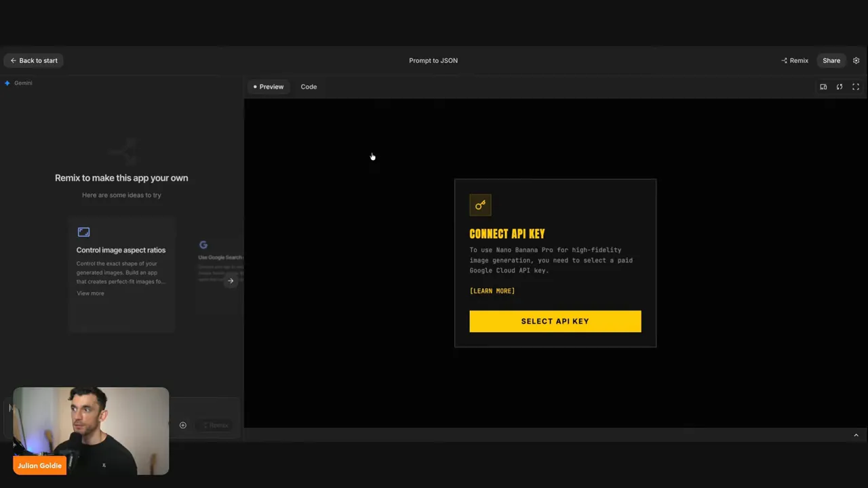
Task: Click the aspect ratio card icon
Action: pyautogui.click(x=83, y=232)
